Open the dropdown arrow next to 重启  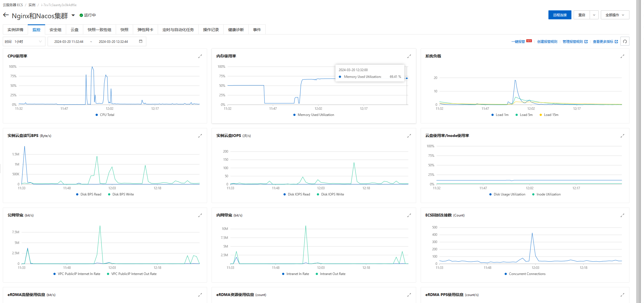click(x=594, y=15)
